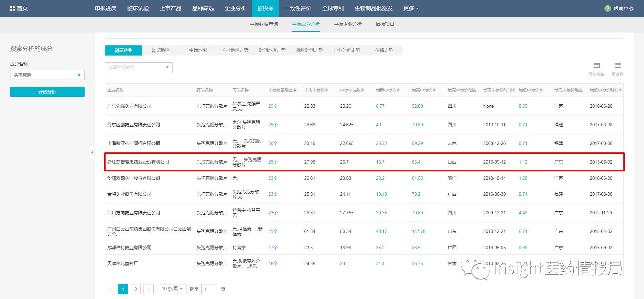Select company 上海新亚药业闵行有限公司
Image resolution: width=644 pixels, height=299 pixels.
tap(134, 143)
